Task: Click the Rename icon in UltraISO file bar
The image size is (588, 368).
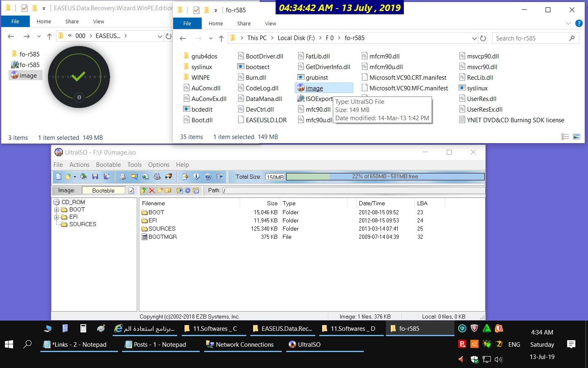Action: coord(168,191)
